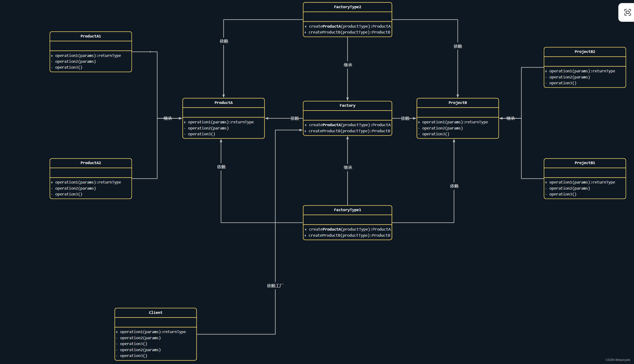Click operation1 method in ProjectB class

coord(453,122)
